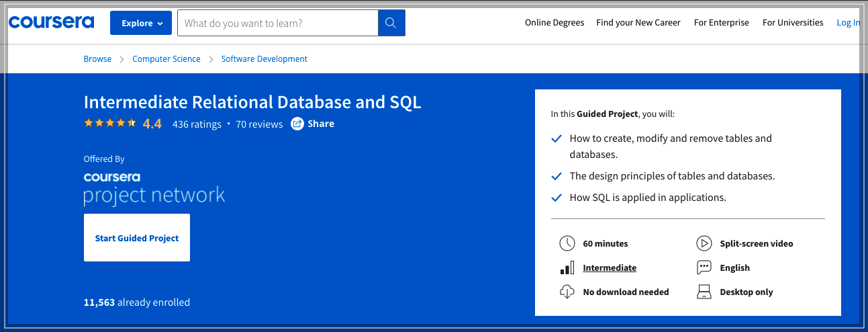Click the cloud download icon
This screenshot has width=868, height=332.
tap(567, 292)
